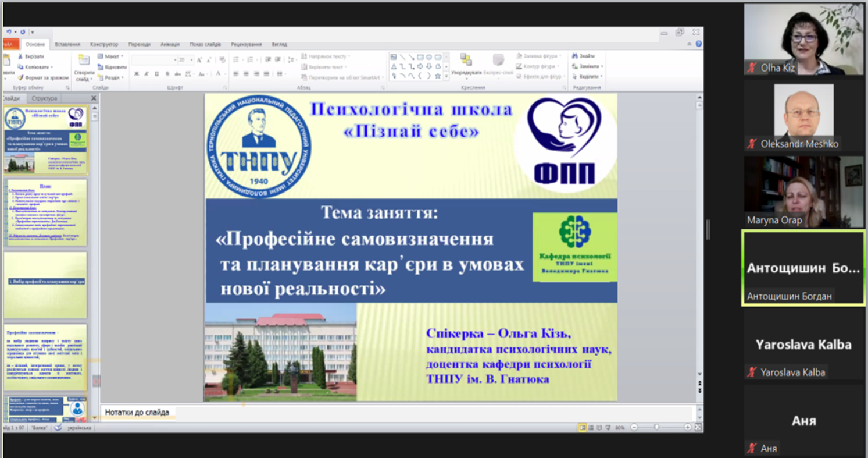The width and height of the screenshot is (868, 458).
Task: Select the Star shape in the shapes gallery
Action: click(x=438, y=76)
